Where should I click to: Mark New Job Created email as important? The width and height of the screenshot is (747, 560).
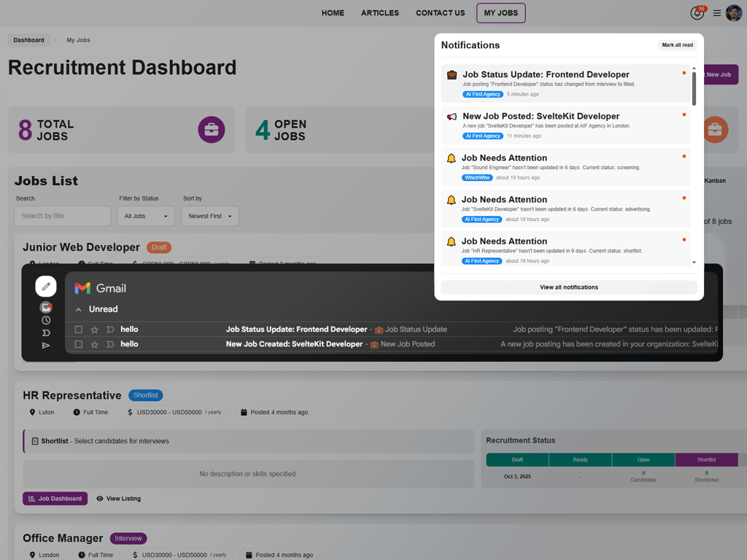(110, 344)
